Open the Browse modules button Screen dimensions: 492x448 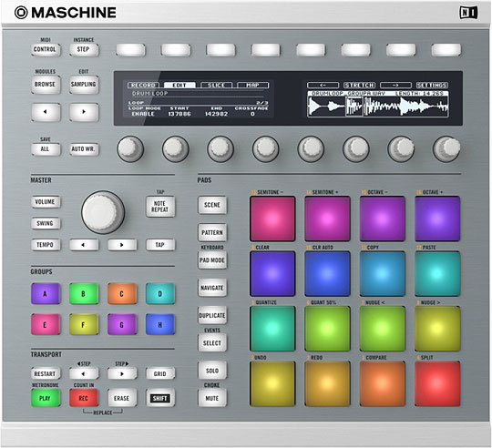point(46,85)
